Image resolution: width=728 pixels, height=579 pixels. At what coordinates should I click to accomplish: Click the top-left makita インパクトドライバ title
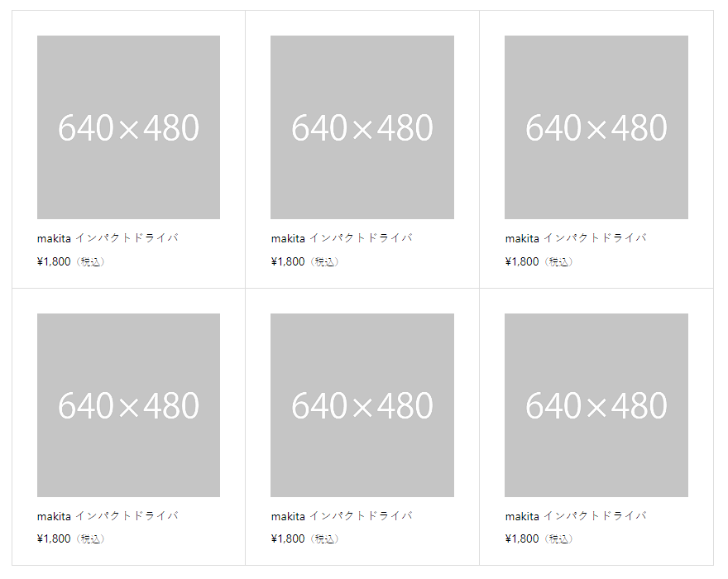pyautogui.click(x=108, y=238)
